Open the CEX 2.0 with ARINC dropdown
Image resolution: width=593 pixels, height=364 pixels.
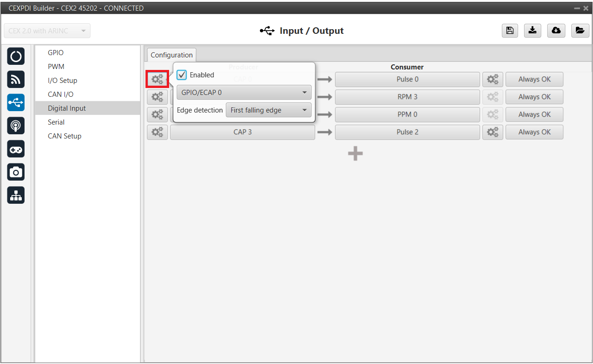47,31
